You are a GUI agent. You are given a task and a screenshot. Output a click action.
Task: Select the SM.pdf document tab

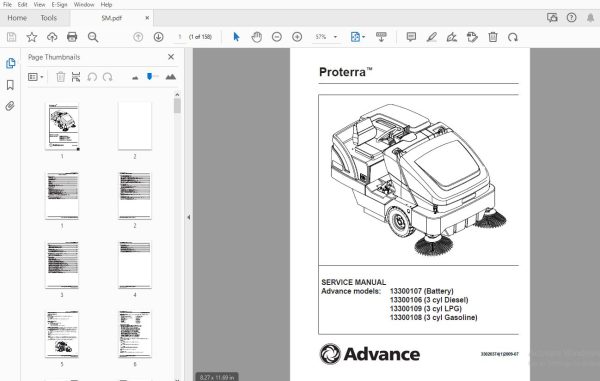(112, 18)
